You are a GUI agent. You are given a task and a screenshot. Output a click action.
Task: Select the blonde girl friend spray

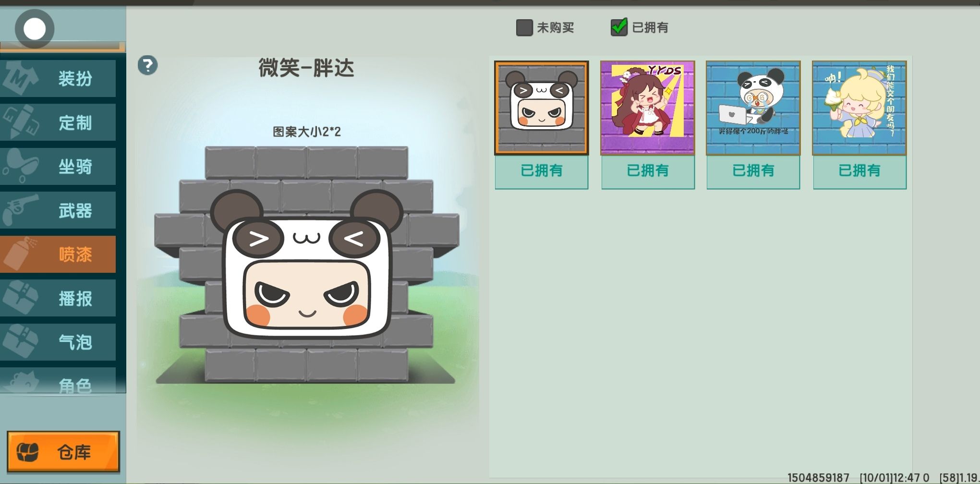[859, 108]
